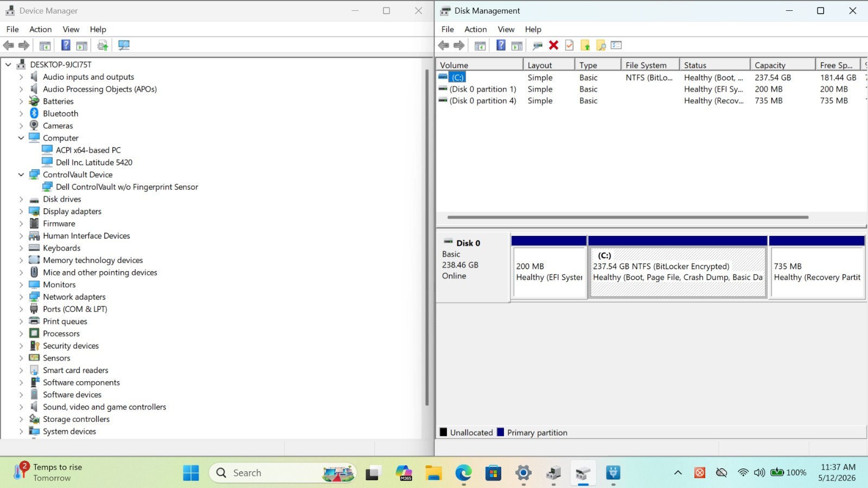Sort by the File System column header
Image resolution: width=868 pixels, height=488 pixels.
(x=650, y=65)
